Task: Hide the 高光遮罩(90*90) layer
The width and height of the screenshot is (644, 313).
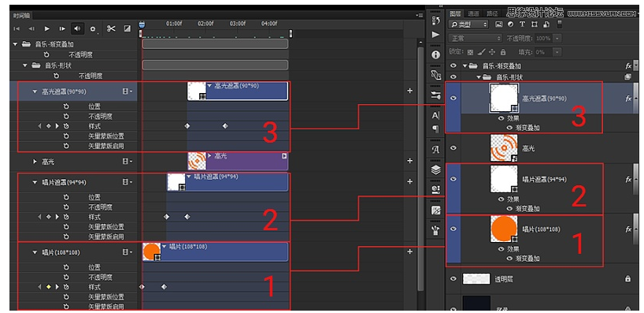Action: tap(453, 99)
